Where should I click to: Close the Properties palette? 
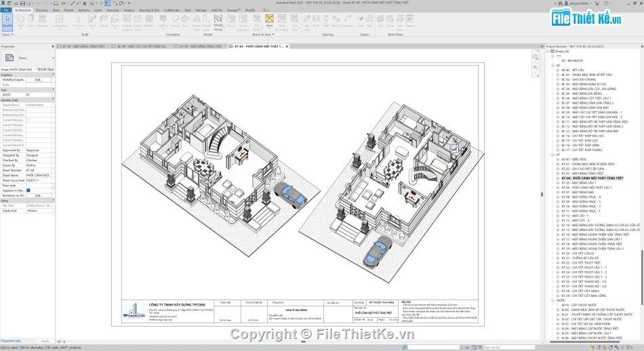53,46
